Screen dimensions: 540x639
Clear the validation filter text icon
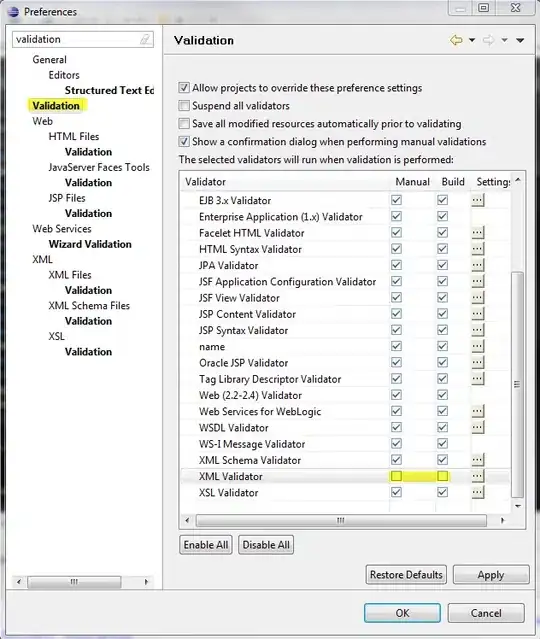[145, 39]
